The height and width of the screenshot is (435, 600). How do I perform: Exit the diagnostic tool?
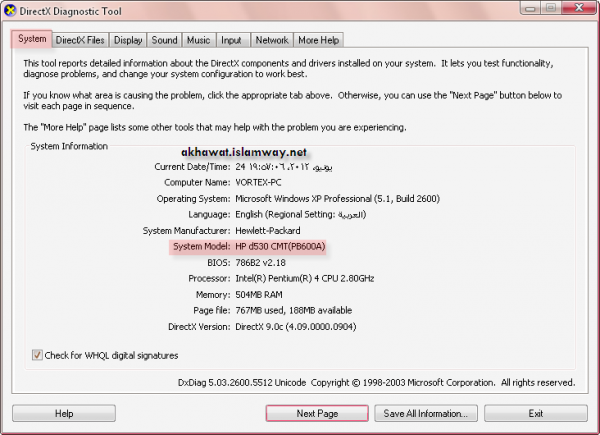536,414
